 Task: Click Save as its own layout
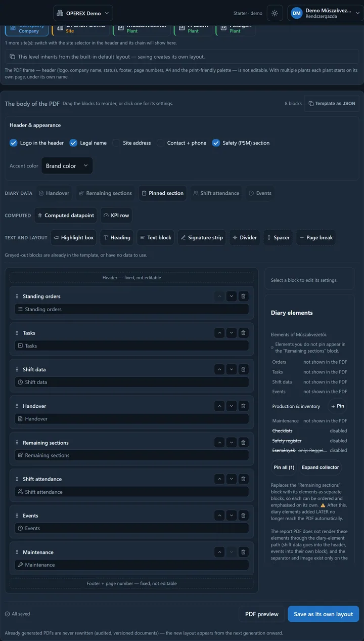(324, 614)
